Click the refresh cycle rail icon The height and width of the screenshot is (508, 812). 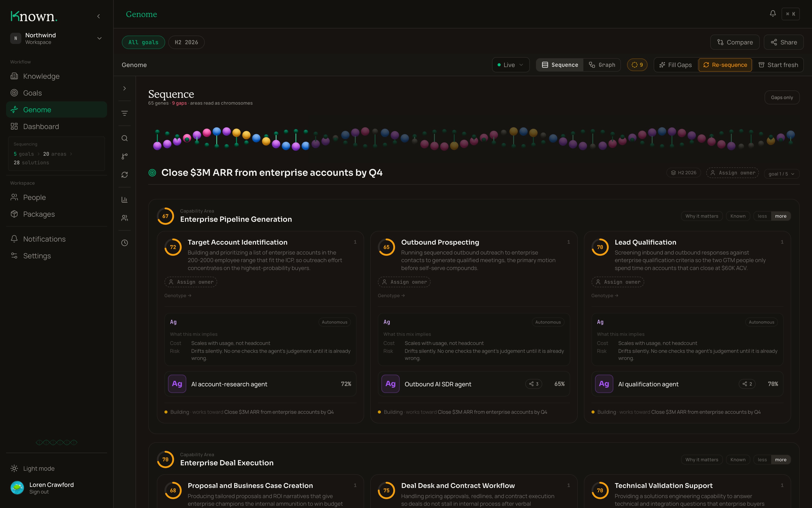(125, 175)
